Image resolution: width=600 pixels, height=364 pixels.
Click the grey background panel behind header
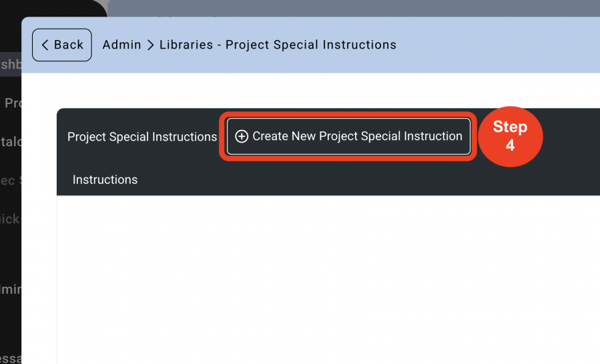(354, 8)
